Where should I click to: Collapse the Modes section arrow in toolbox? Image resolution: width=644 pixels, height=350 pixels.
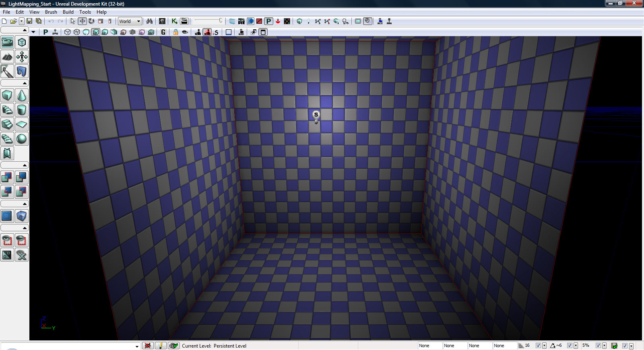coord(25,30)
